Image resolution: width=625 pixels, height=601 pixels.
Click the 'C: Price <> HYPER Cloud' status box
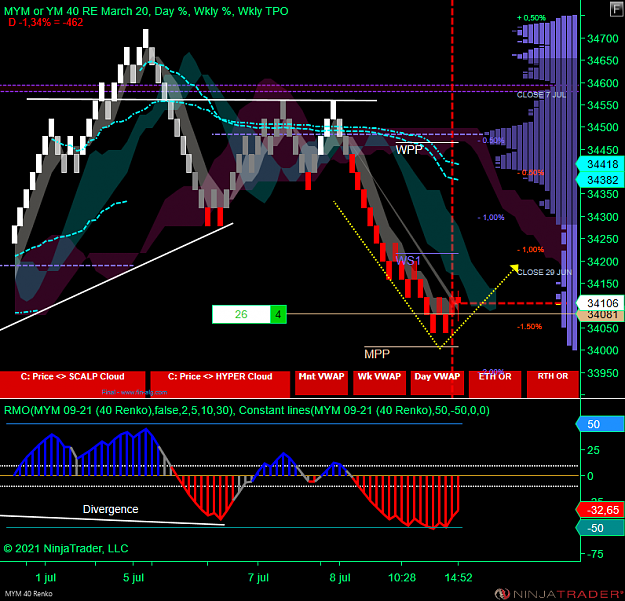coord(220,384)
